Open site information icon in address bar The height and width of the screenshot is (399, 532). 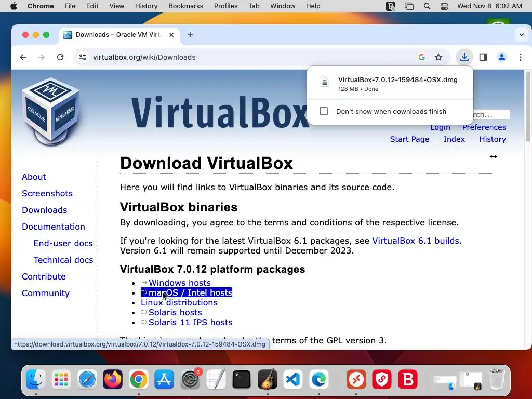[x=83, y=57]
